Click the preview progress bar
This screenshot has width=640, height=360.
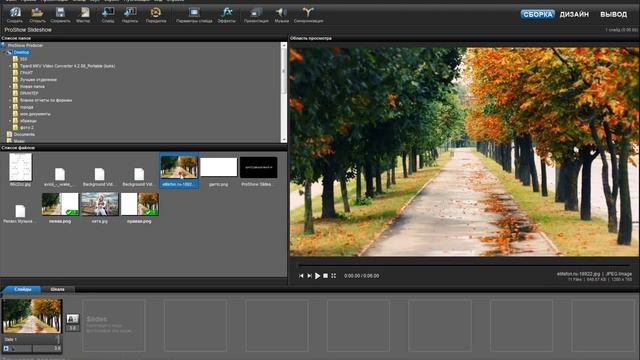click(x=464, y=266)
